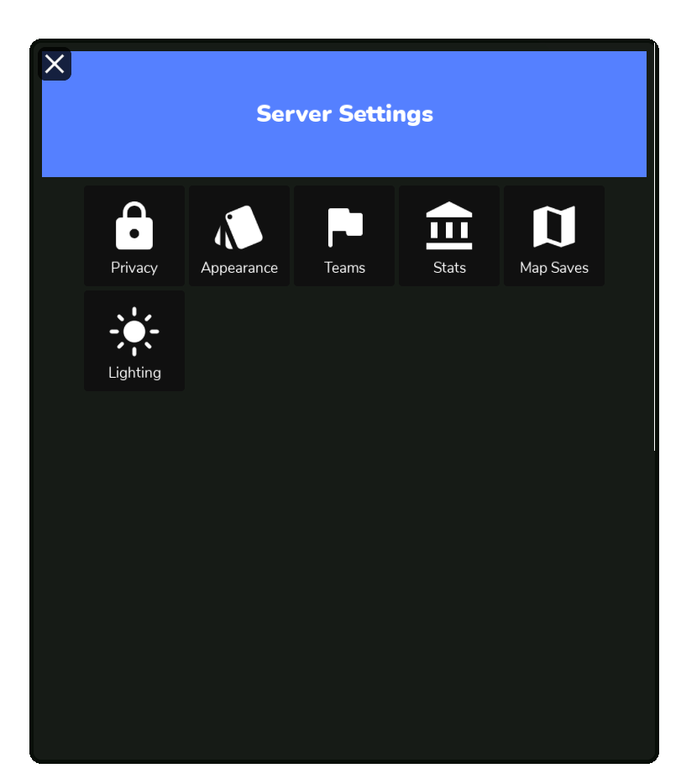
Task: Click the "Teams" text label
Action: [x=344, y=268]
